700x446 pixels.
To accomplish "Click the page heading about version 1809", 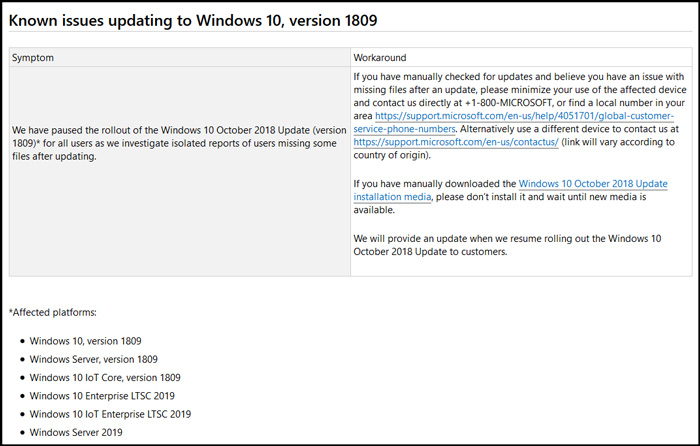I will click(193, 21).
